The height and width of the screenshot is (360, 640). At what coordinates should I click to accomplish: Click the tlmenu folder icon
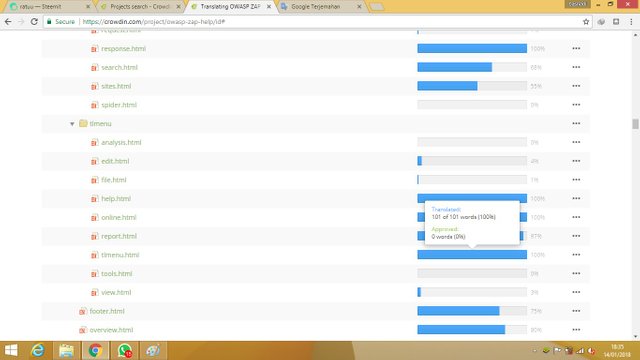pos(83,123)
